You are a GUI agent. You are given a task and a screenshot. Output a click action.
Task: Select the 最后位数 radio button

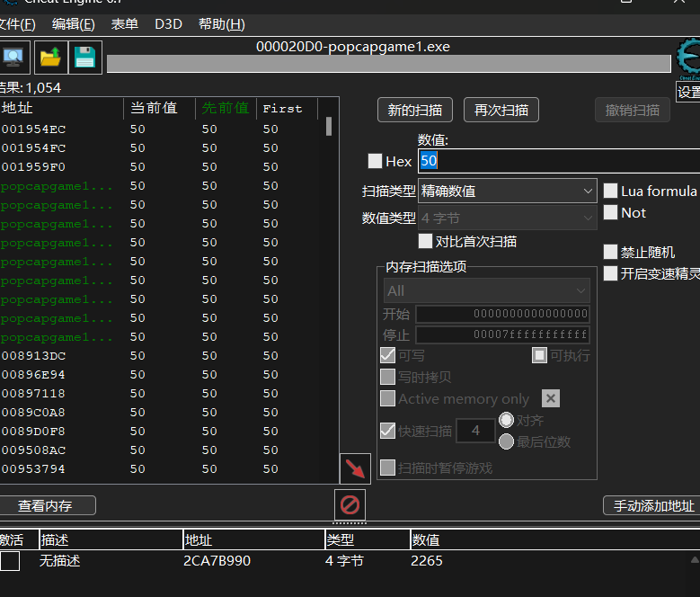[x=506, y=441]
